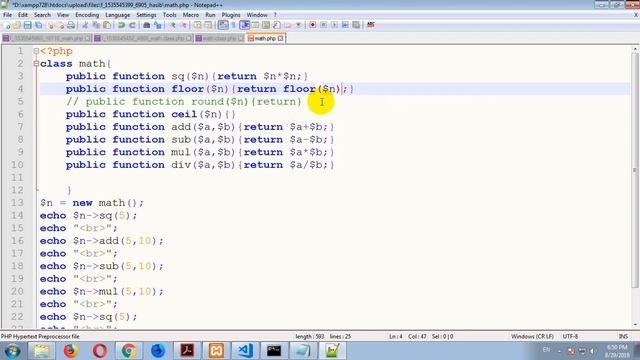Open the Macro menu
The image size is (640, 360).
(x=191, y=15)
